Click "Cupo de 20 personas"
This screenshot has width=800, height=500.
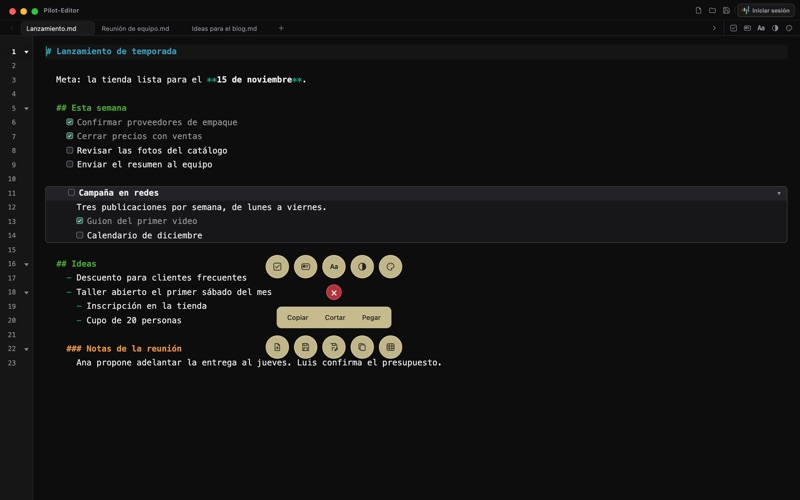tap(134, 320)
